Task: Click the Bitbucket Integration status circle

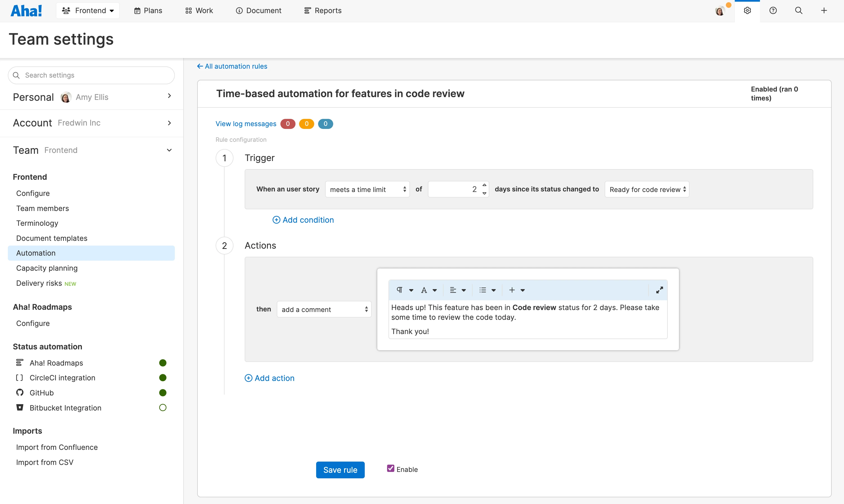Action: (x=163, y=407)
